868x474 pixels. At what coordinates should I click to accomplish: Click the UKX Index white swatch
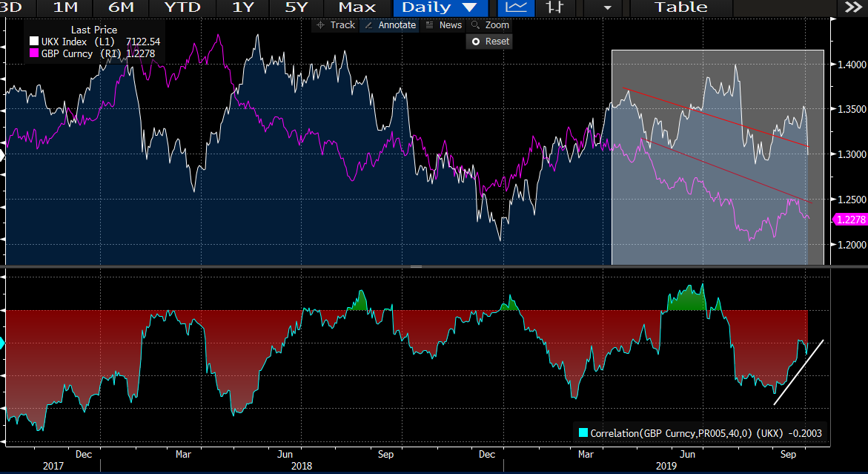tap(34, 42)
